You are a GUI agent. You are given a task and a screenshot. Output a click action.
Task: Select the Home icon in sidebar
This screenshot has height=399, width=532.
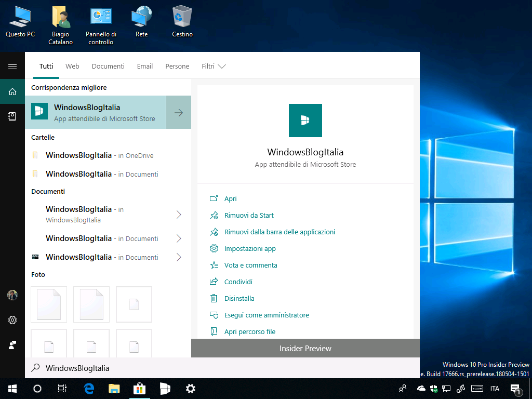[x=12, y=91]
